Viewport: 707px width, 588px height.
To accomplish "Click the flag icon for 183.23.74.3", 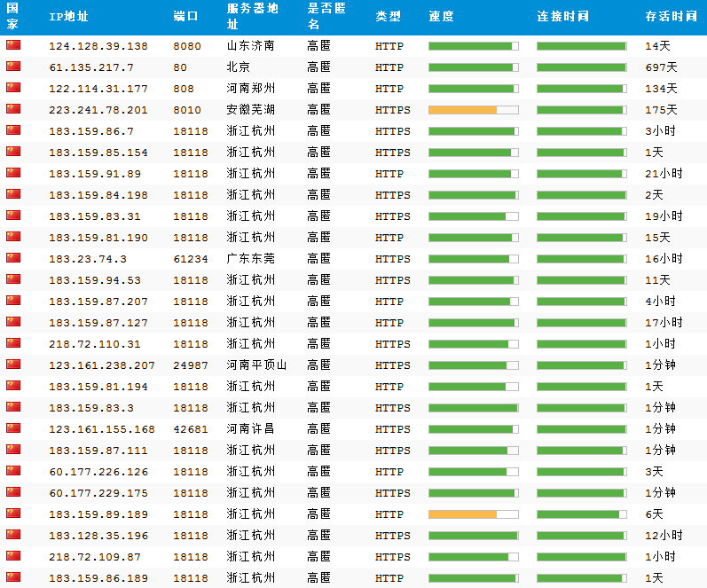I will click(x=13, y=258).
